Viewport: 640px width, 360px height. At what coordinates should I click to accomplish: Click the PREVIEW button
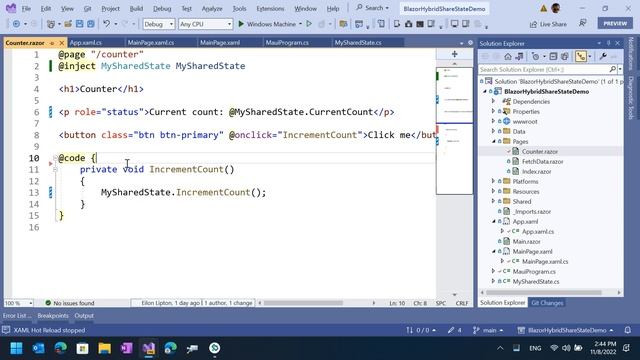(615, 24)
